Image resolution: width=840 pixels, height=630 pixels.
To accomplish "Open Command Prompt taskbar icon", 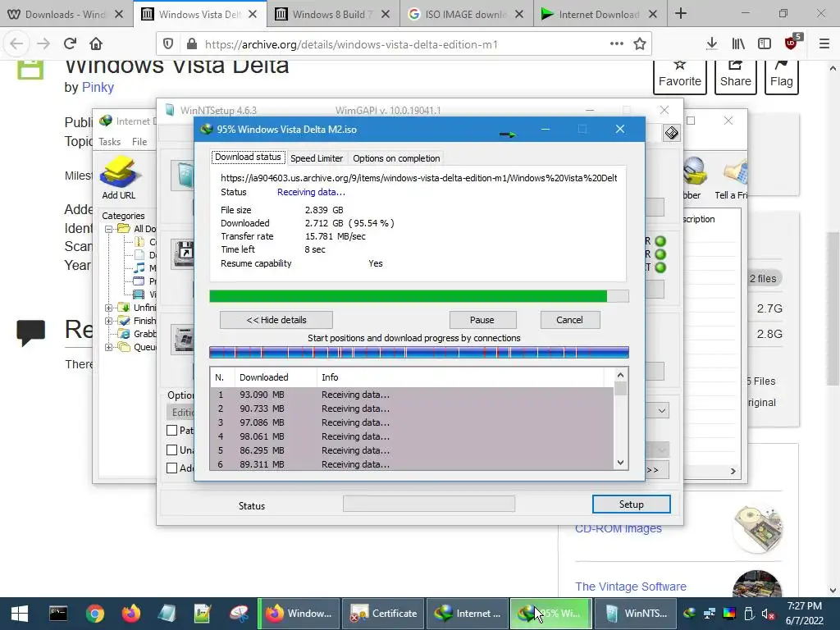I will tap(58, 614).
